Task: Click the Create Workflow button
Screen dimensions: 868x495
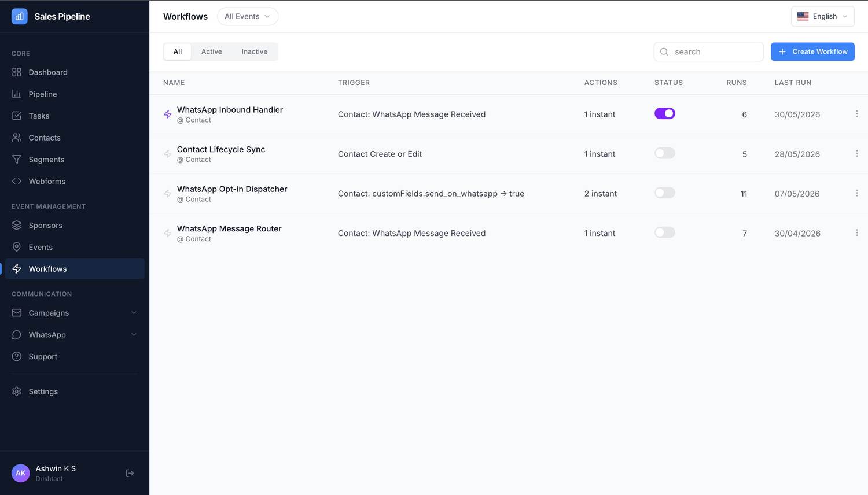Action: [x=812, y=51]
